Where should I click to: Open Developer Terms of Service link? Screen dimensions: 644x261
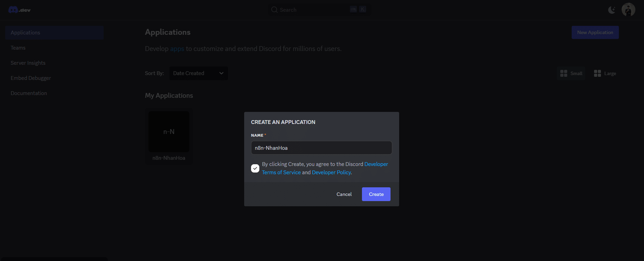281,173
